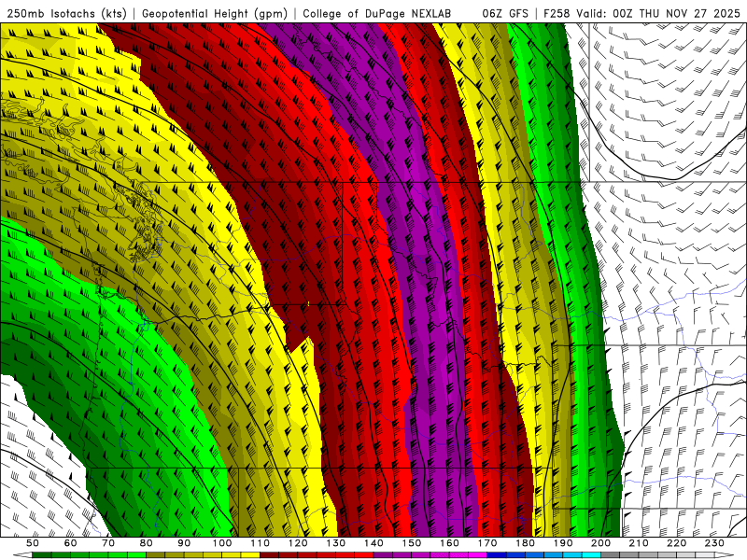
Task: Click the '110' legend scale number
Action: coord(260,543)
